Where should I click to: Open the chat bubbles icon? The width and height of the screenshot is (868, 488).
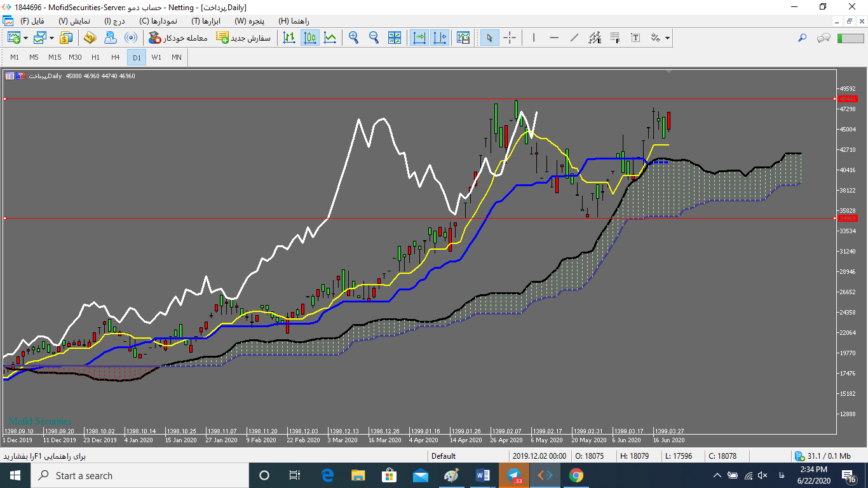(x=824, y=37)
